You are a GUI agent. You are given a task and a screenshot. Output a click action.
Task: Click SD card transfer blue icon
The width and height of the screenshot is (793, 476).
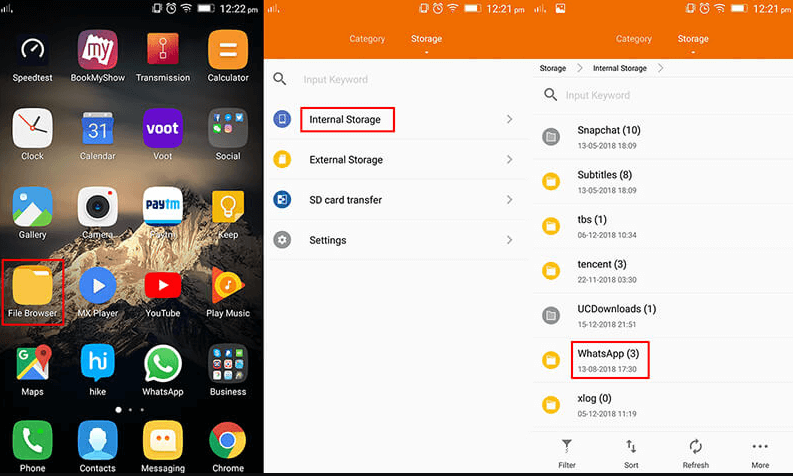click(282, 199)
